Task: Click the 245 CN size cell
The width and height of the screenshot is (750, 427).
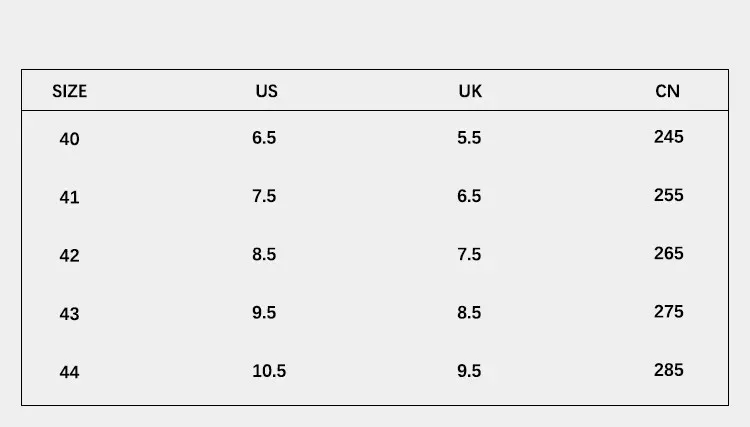Action: point(668,136)
